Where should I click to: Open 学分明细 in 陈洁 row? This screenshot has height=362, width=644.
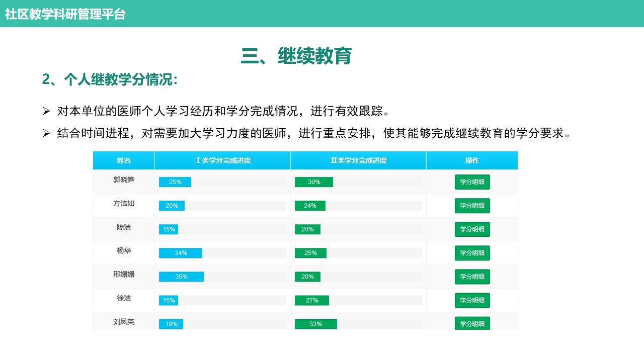(472, 229)
